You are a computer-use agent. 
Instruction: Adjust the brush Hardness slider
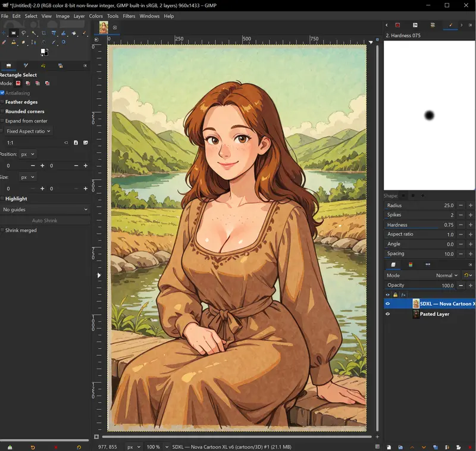pyautogui.click(x=420, y=225)
